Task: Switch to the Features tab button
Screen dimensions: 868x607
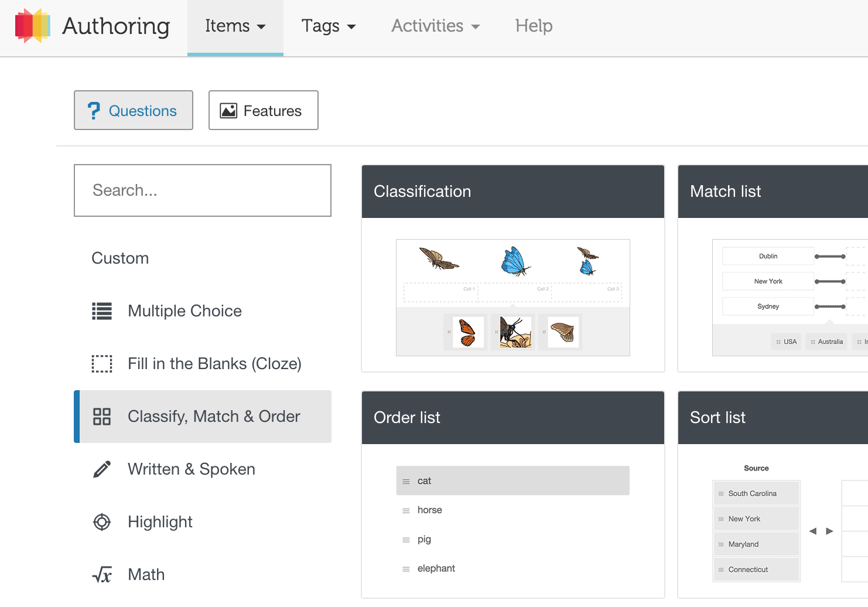Action: pos(264,110)
